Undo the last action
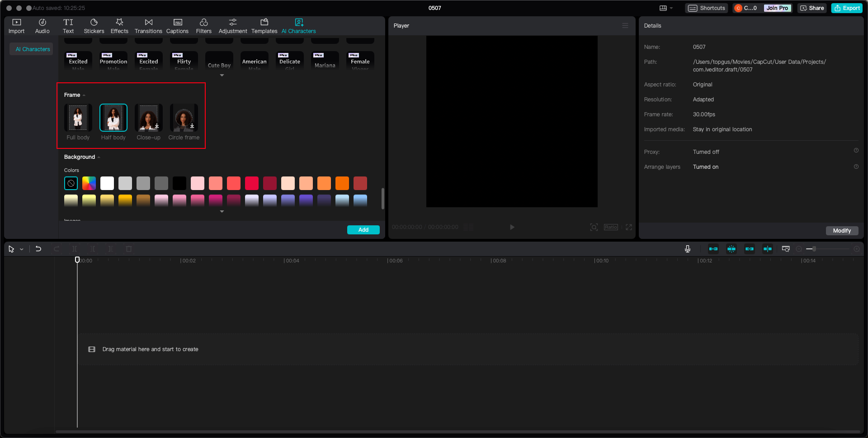The width and height of the screenshot is (868, 438). point(38,249)
